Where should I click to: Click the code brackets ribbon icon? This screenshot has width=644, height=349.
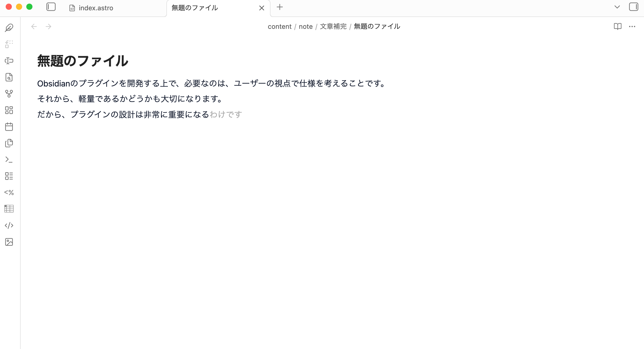[x=9, y=225]
